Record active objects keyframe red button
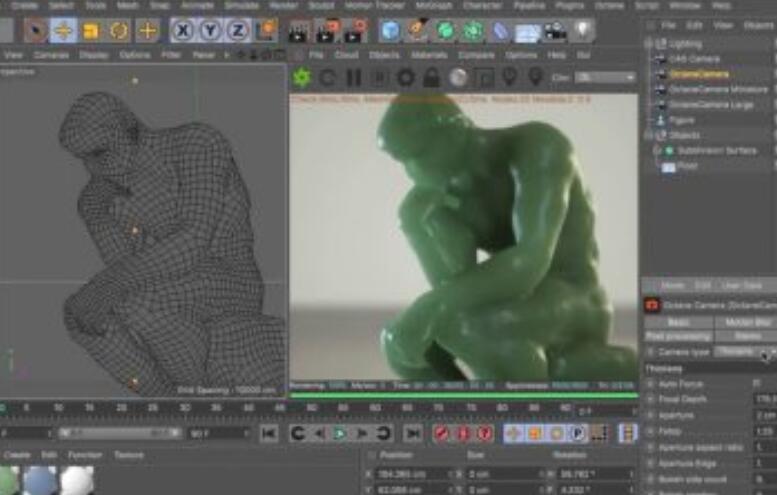Screen dimensions: 777x495 pyautogui.click(x=440, y=434)
